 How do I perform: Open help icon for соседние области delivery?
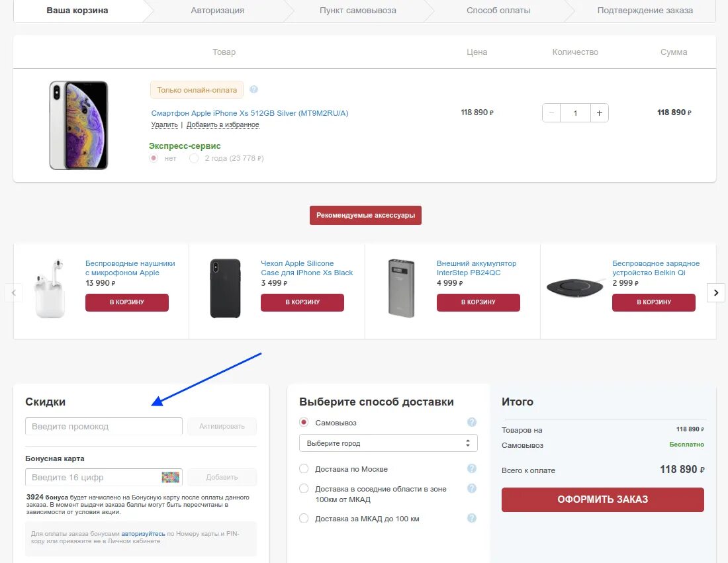[x=472, y=488]
